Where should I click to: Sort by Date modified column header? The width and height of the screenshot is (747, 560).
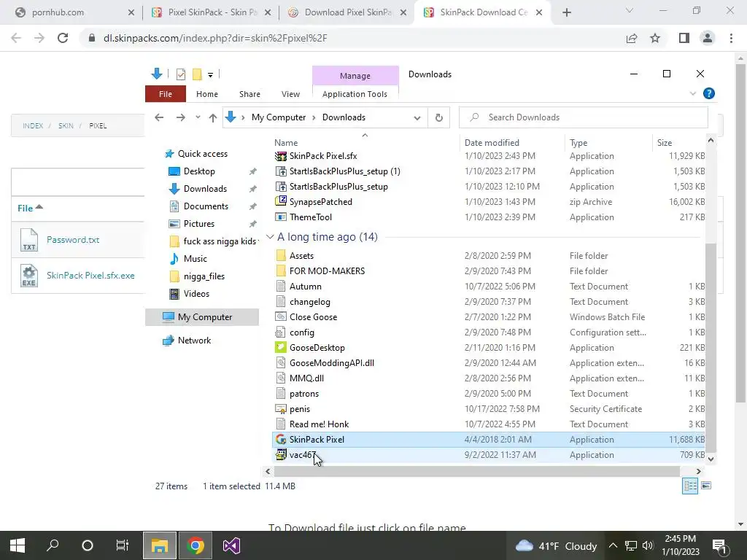tap(492, 142)
